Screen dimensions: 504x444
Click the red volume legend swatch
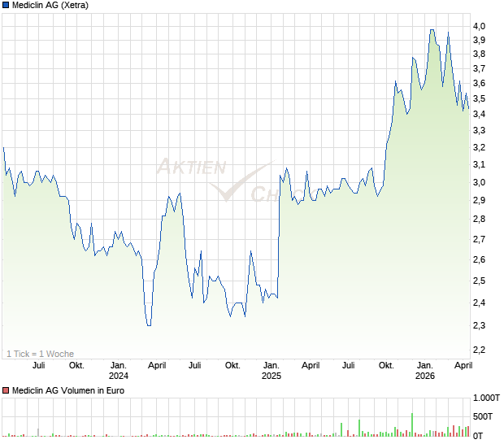(6, 390)
